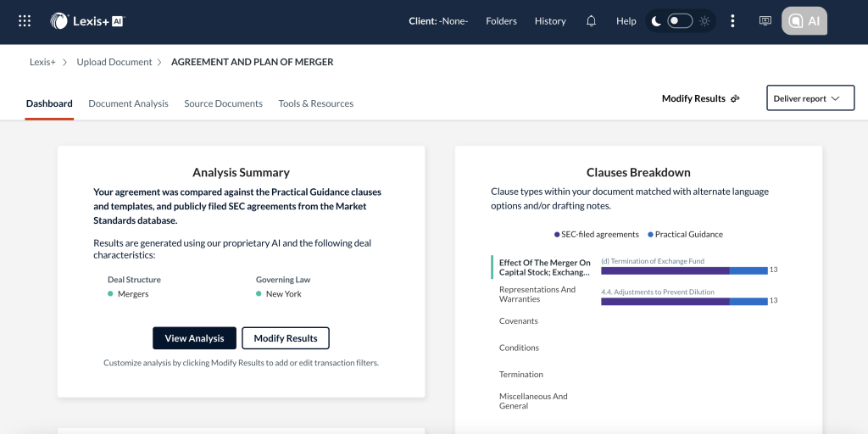Select Representations And Warranties clause category
This screenshot has width=868, height=434.
(537, 294)
